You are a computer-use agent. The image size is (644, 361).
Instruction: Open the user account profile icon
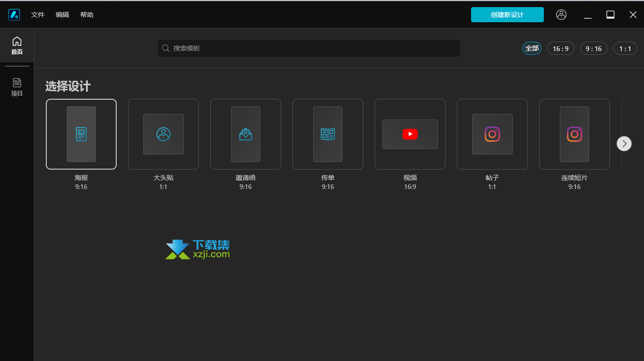tap(561, 15)
